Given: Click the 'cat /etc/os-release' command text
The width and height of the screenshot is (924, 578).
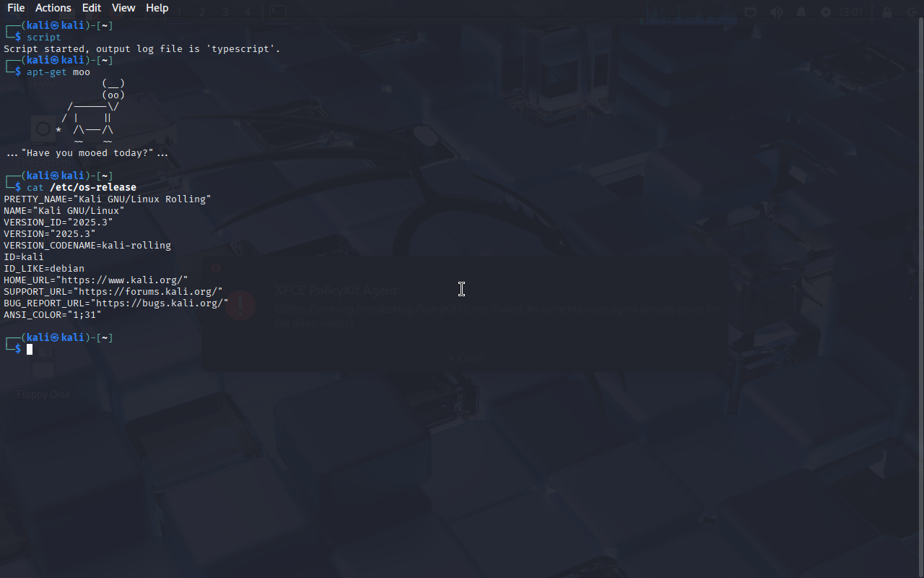Looking at the screenshot, I should tap(82, 187).
